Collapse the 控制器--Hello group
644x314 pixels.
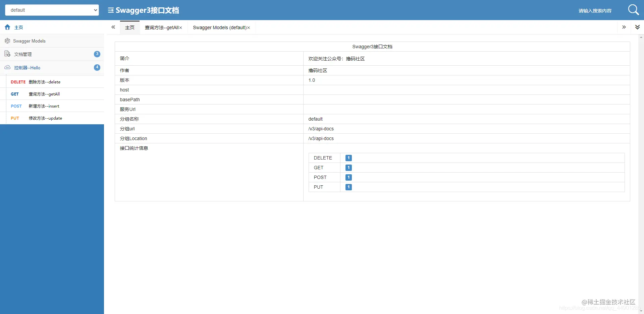coord(52,67)
